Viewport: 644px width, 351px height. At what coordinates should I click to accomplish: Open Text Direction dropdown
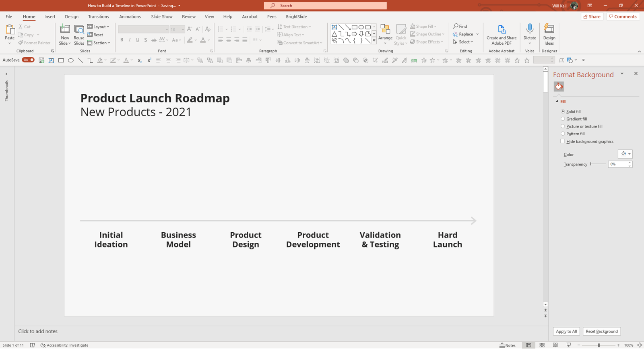(x=294, y=27)
